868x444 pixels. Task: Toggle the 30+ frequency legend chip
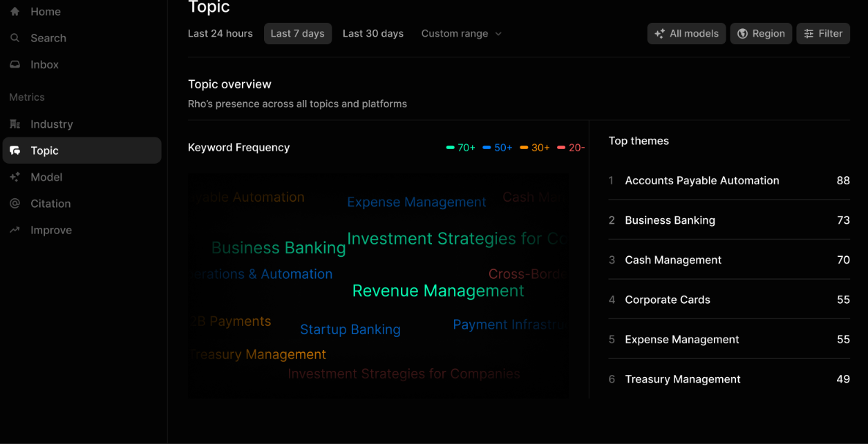[x=534, y=147]
